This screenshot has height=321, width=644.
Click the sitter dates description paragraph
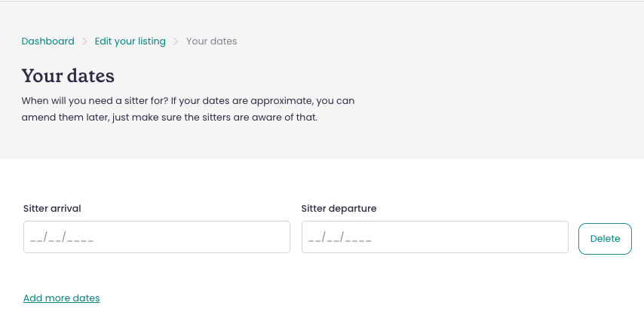click(188, 109)
